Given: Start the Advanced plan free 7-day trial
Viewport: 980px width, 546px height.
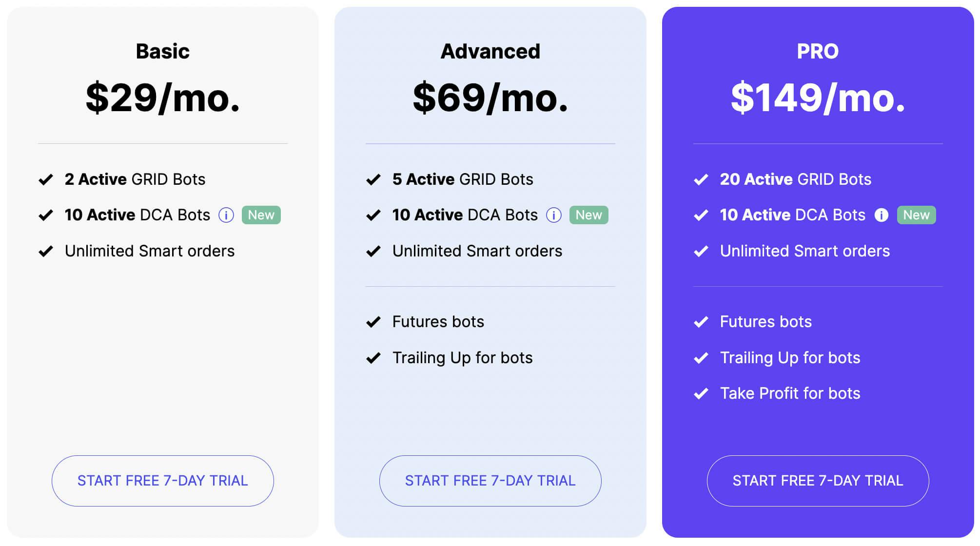Looking at the screenshot, I should coord(490,481).
